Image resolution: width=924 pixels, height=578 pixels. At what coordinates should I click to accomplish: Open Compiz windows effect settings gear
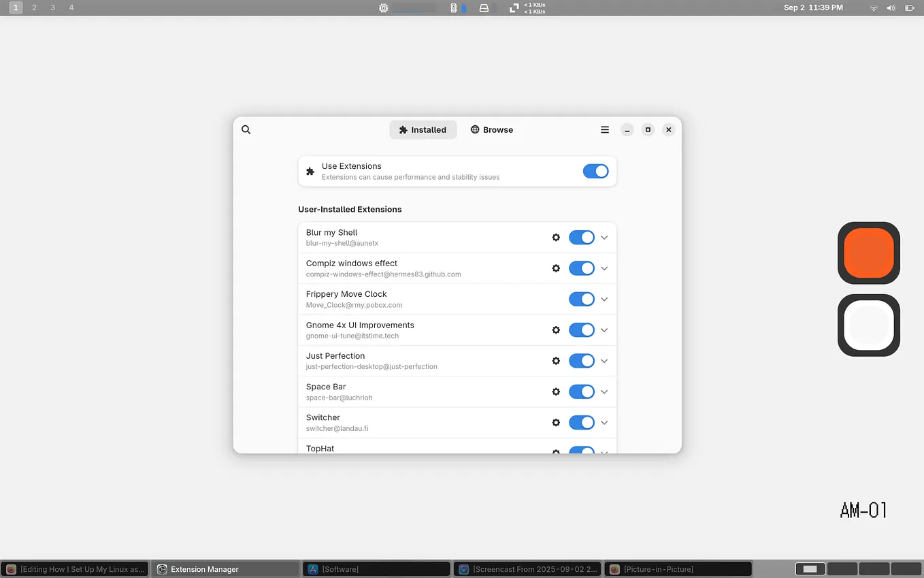pos(556,268)
